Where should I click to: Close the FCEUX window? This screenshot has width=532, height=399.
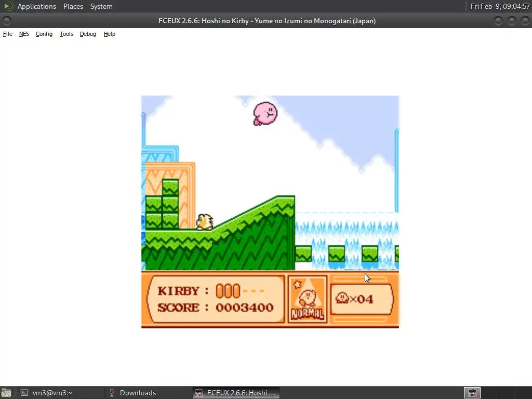click(525, 21)
